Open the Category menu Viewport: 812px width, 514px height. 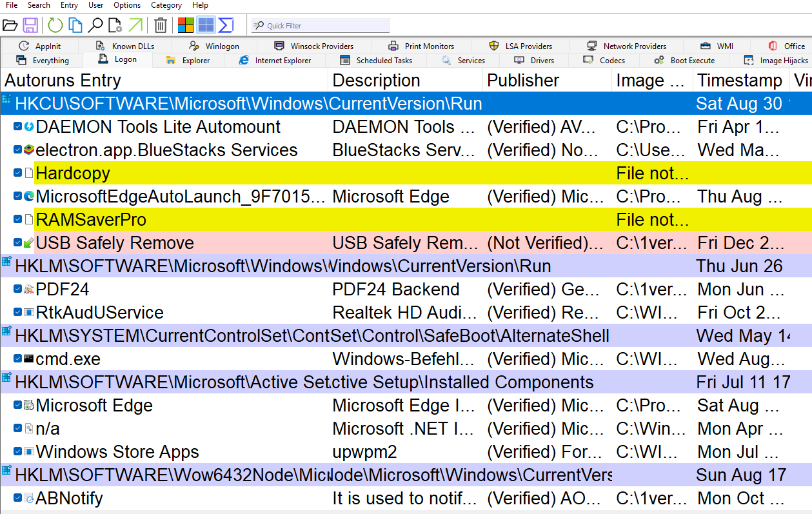pyautogui.click(x=166, y=5)
